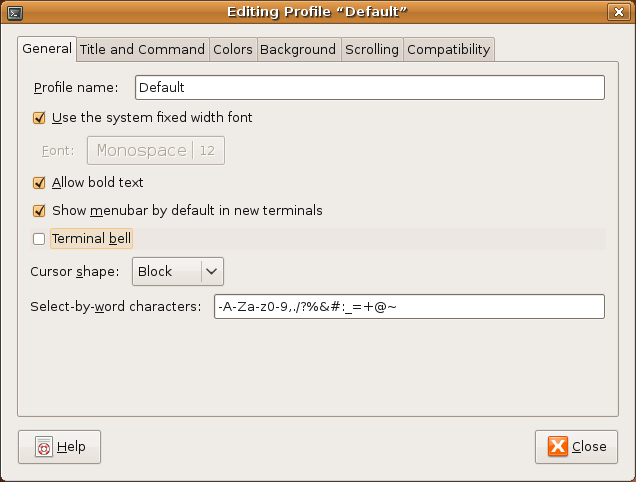The width and height of the screenshot is (636, 482).
Task: Click the Monospace 12 font button
Action: [156, 151]
